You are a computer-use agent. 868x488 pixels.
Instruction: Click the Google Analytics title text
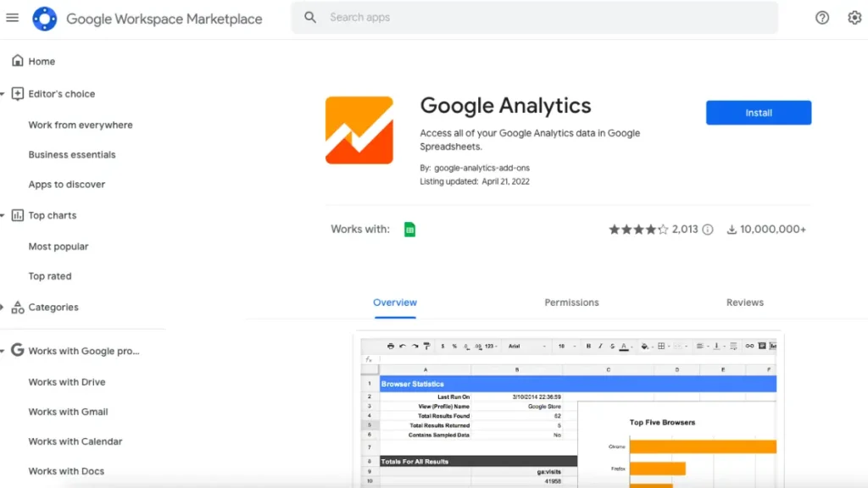point(505,106)
